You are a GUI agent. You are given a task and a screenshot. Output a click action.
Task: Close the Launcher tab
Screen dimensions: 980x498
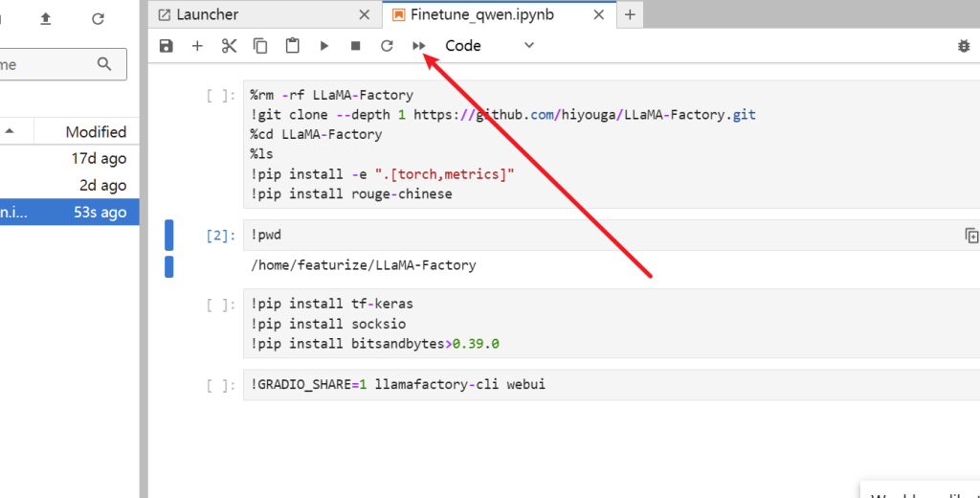365,14
